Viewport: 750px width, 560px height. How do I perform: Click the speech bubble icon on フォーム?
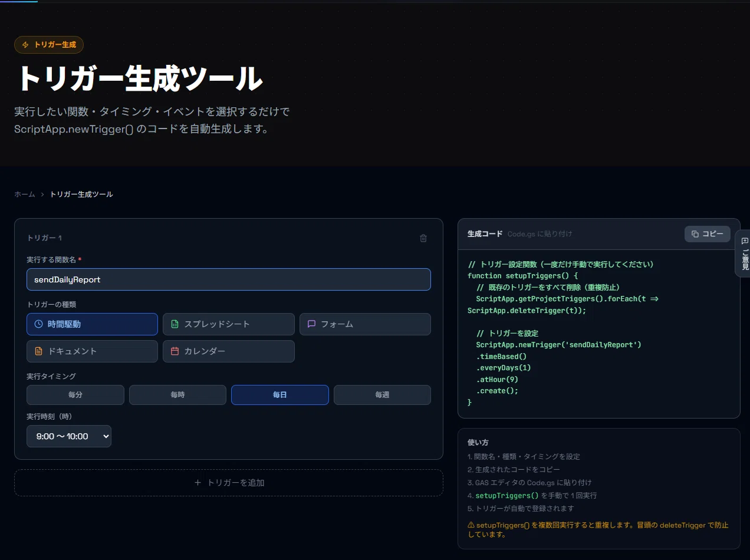click(311, 324)
